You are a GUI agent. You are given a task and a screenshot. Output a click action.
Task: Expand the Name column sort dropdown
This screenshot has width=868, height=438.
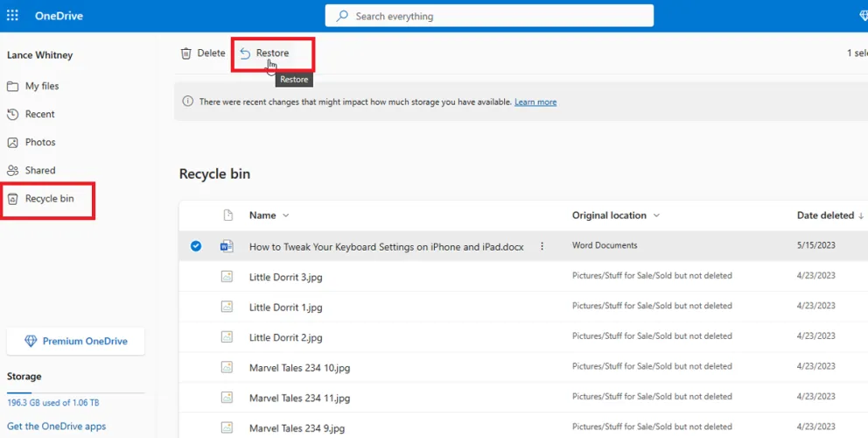coord(285,215)
